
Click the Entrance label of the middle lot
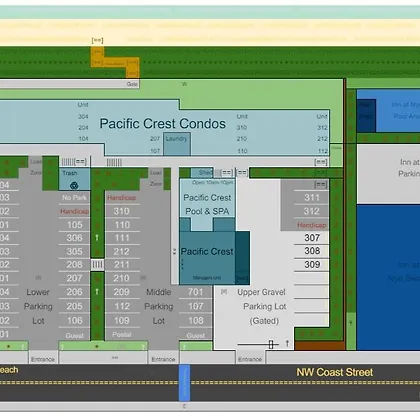click(x=163, y=359)
